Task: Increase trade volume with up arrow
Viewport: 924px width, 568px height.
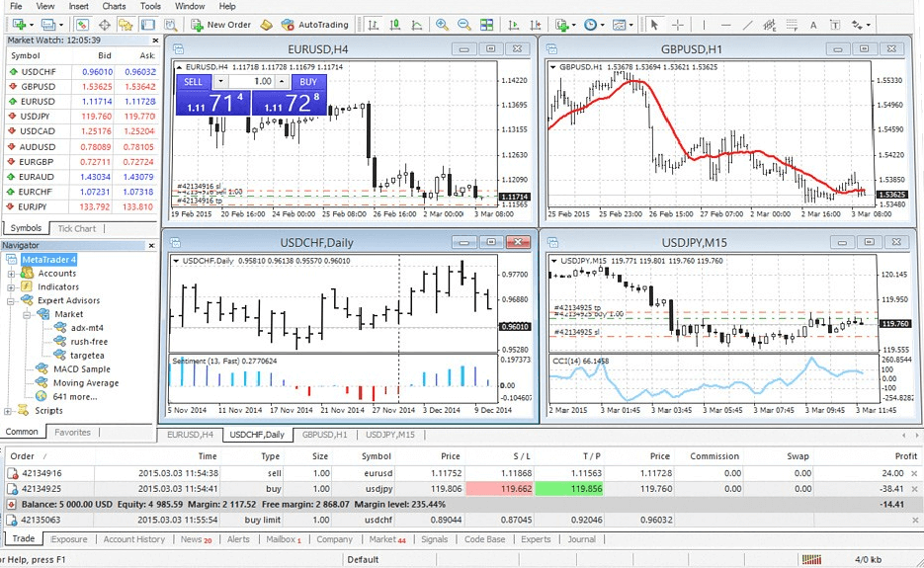Action: (282, 82)
